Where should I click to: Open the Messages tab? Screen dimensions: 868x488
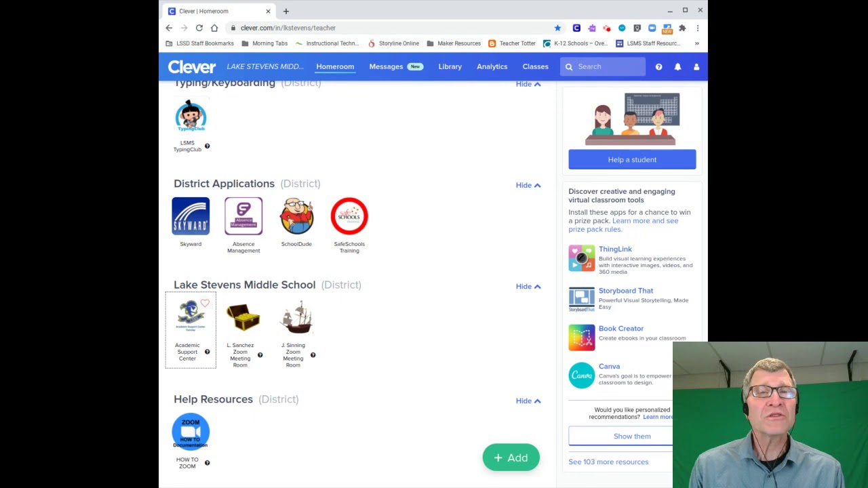click(x=396, y=66)
